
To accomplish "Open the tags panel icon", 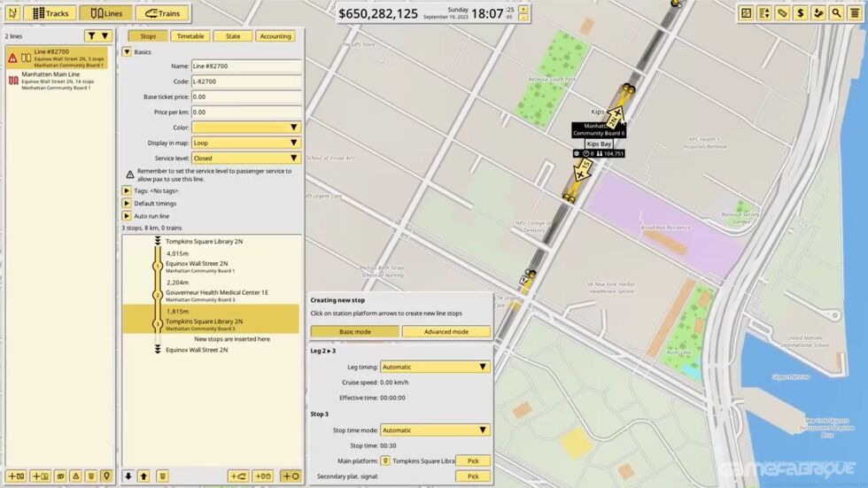I will pos(782,12).
